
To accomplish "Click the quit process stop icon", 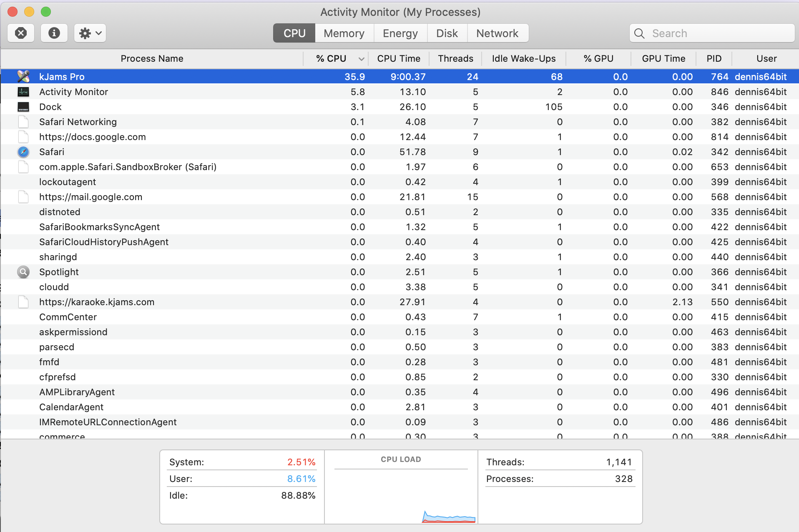I will (x=21, y=33).
